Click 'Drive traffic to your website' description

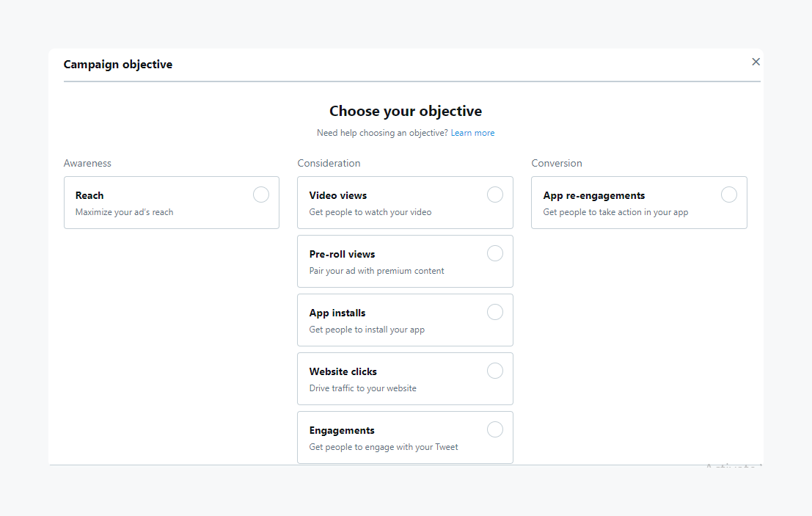tap(362, 388)
